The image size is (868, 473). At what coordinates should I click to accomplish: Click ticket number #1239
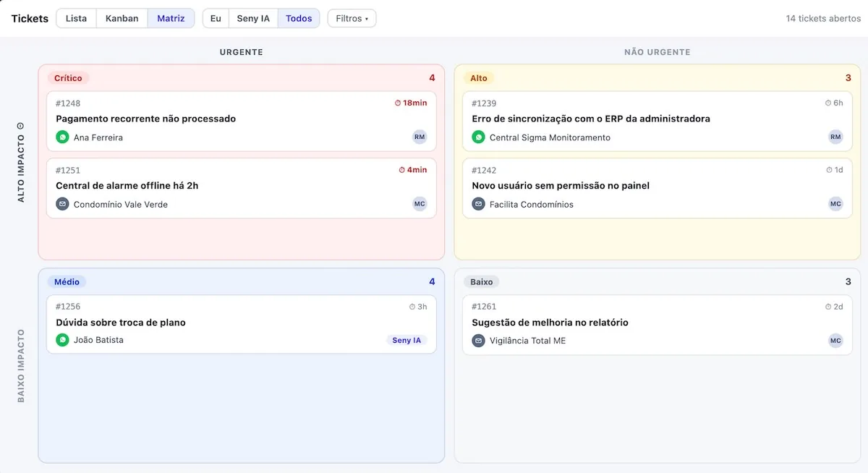(x=484, y=103)
